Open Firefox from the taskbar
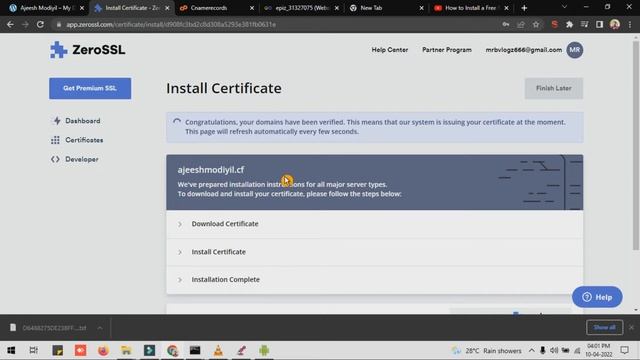 tap(103, 350)
